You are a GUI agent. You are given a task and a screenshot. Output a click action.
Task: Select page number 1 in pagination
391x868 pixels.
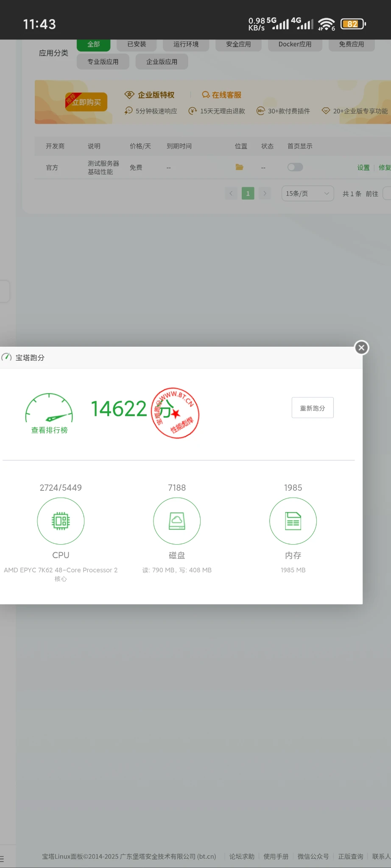pyautogui.click(x=248, y=194)
